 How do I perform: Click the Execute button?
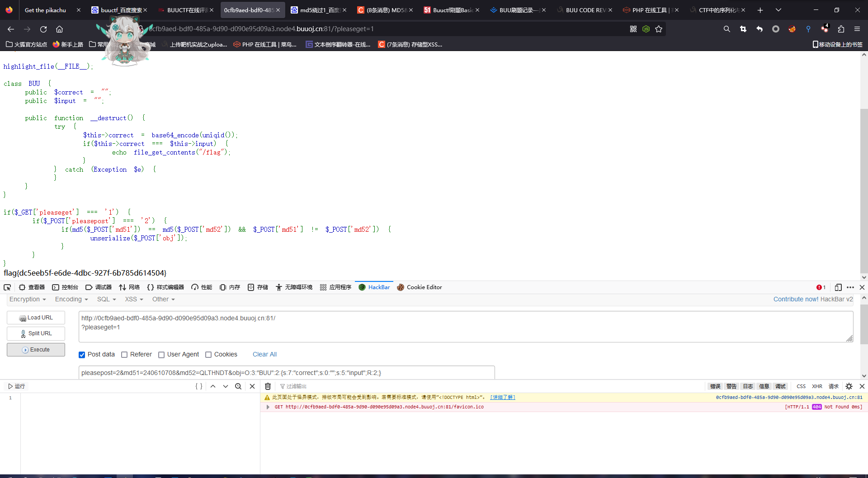pos(36,349)
